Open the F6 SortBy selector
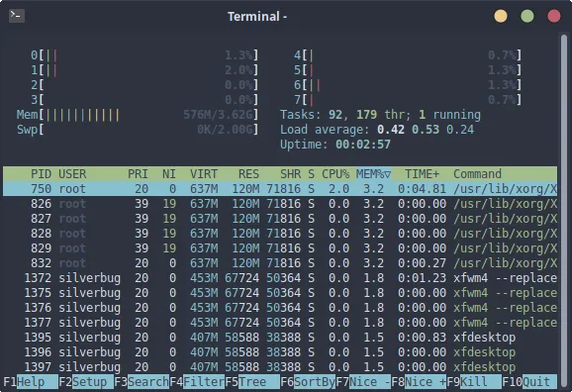572x392 pixels. [x=308, y=382]
